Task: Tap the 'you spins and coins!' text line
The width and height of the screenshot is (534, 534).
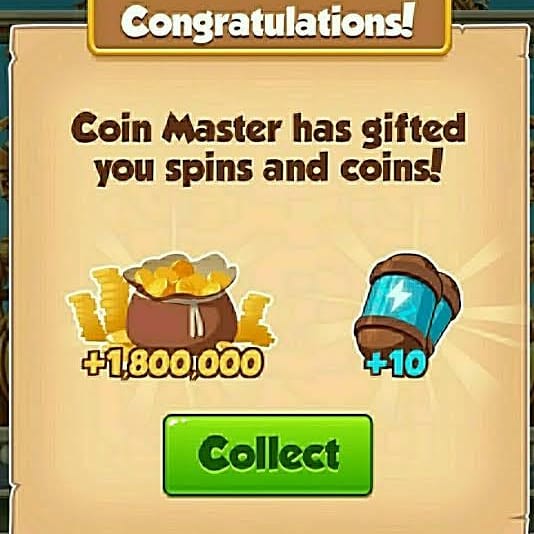Action: tap(269, 168)
